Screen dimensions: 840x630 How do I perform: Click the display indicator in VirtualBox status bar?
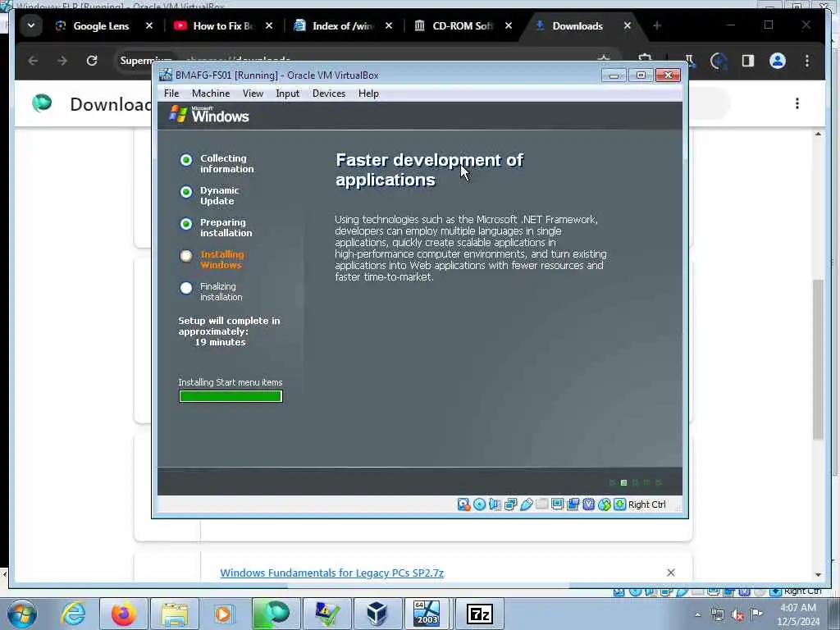[557, 504]
